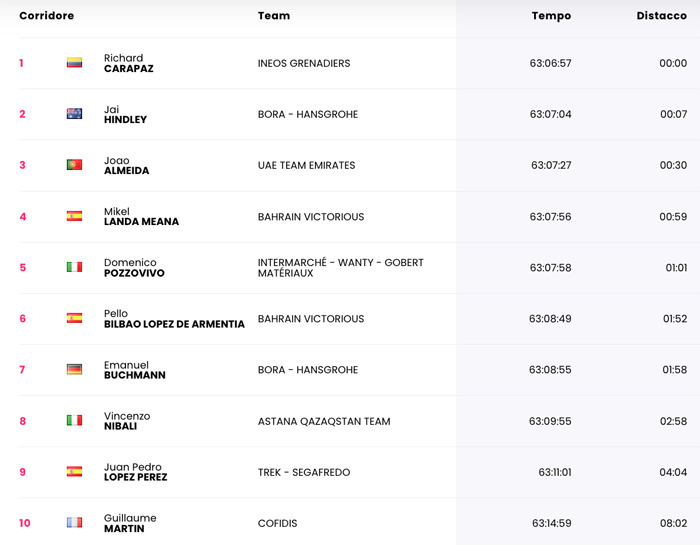Click the Australian flag next to Hindley
The image size is (700, 545).
coord(74,114)
